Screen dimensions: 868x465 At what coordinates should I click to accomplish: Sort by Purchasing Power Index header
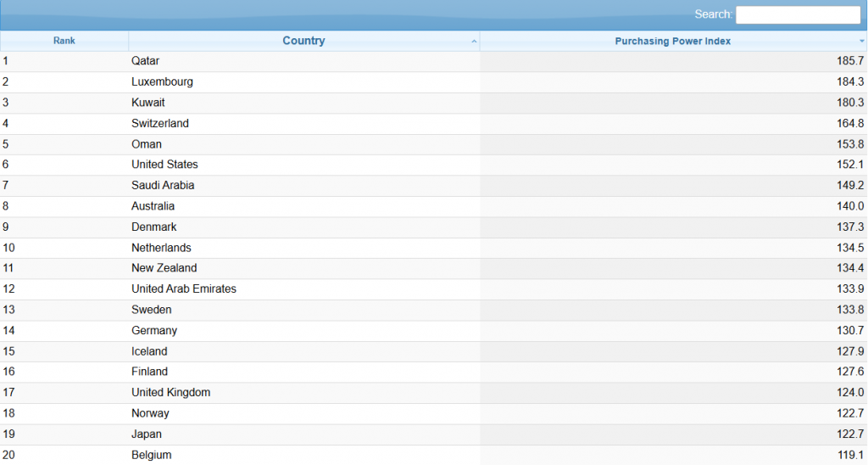click(673, 41)
